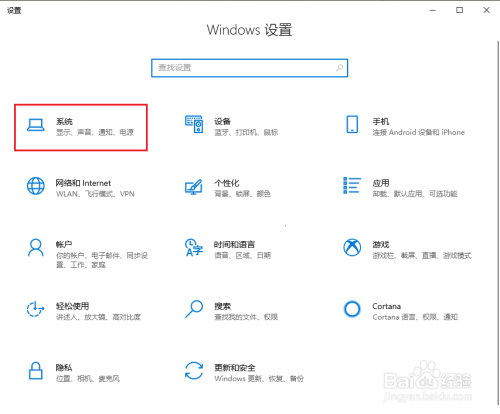Viewport: 500px width, 414px height.
Task: Open 隐私 settings title
Action: point(64,368)
